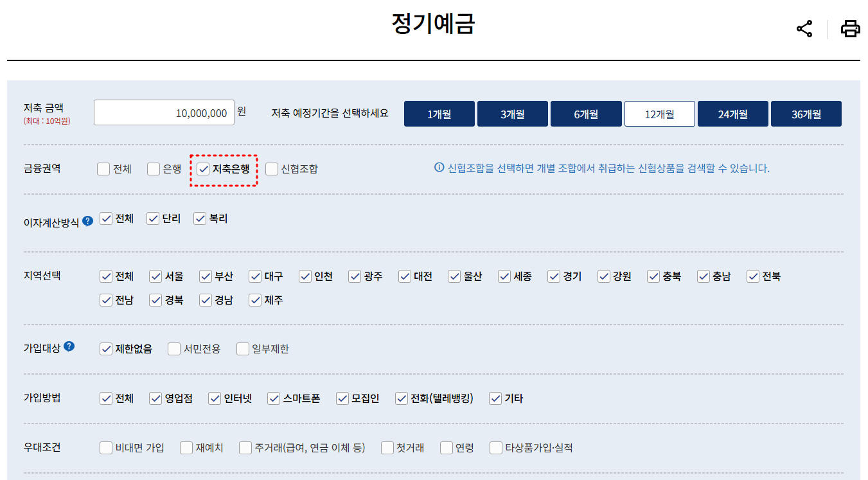The width and height of the screenshot is (868, 480).
Task: Uncheck the 전남 region checkbox
Action: (x=106, y=300)
